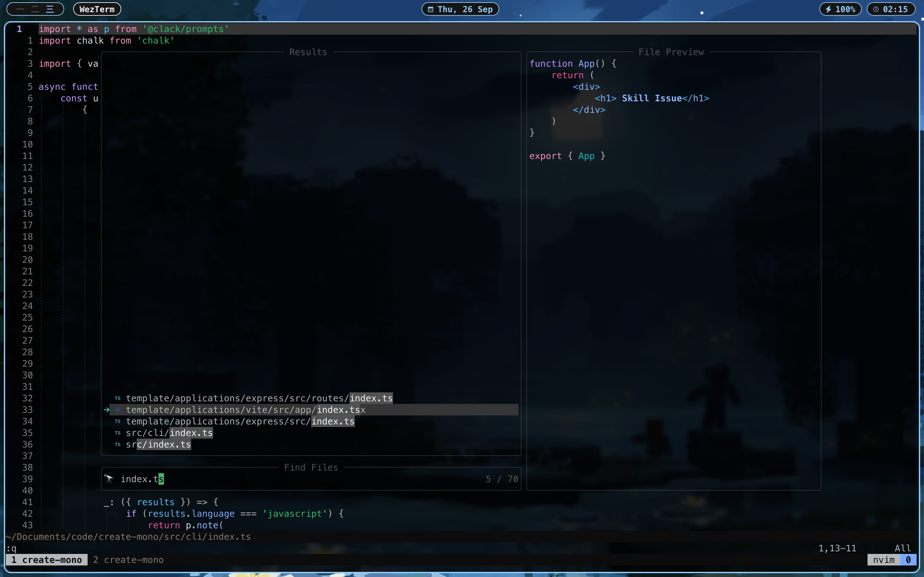This screenshot has height=577, width=924.
Task: Click the nvim session label at bottom right
Action: (x=884, y=559)
